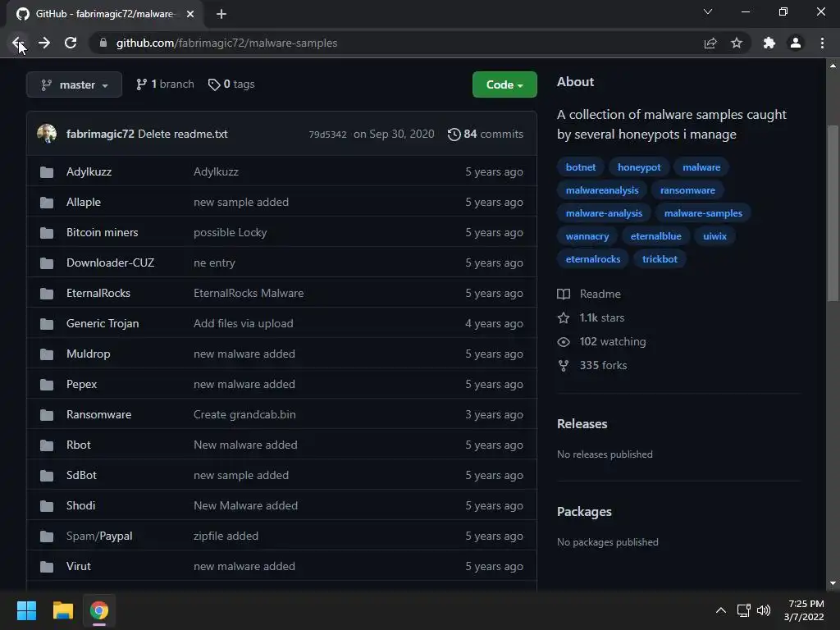Screen dimensions: 840x630
Task: Open the master branch dropdown
Action: point(75,84)
